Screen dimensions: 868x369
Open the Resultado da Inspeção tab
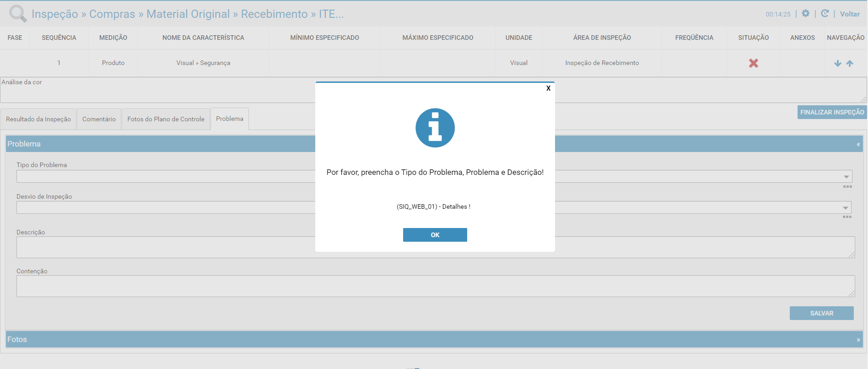pos(38,119)
